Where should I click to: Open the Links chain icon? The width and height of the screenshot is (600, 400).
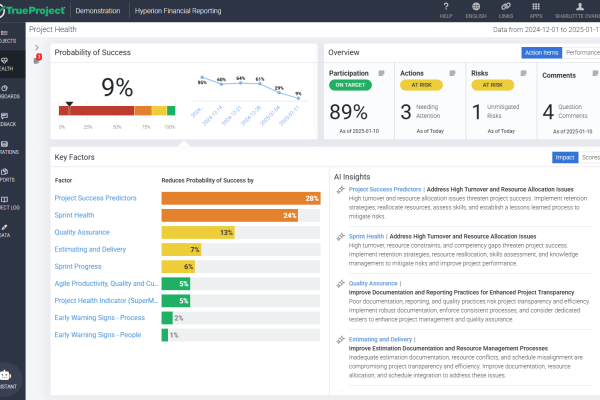pos(506,10)
